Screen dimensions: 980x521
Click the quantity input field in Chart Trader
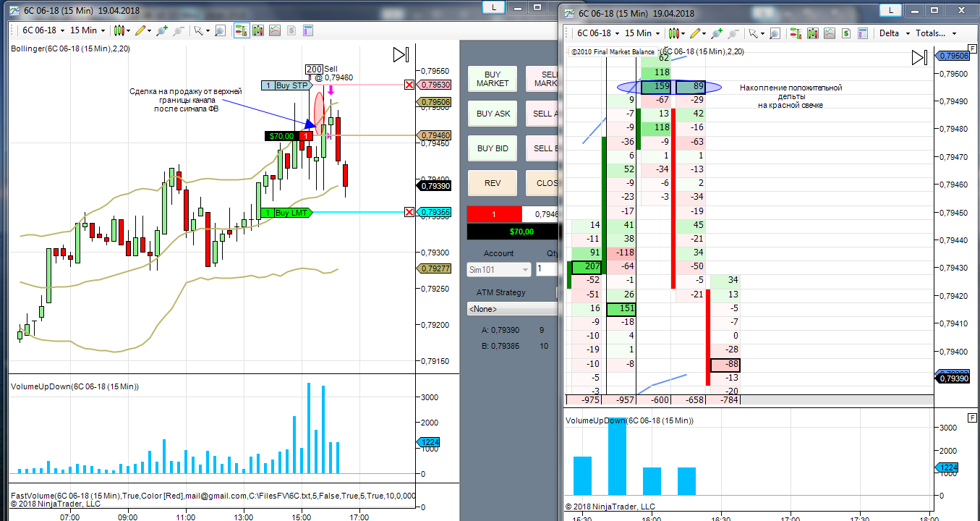click(546, 269)
